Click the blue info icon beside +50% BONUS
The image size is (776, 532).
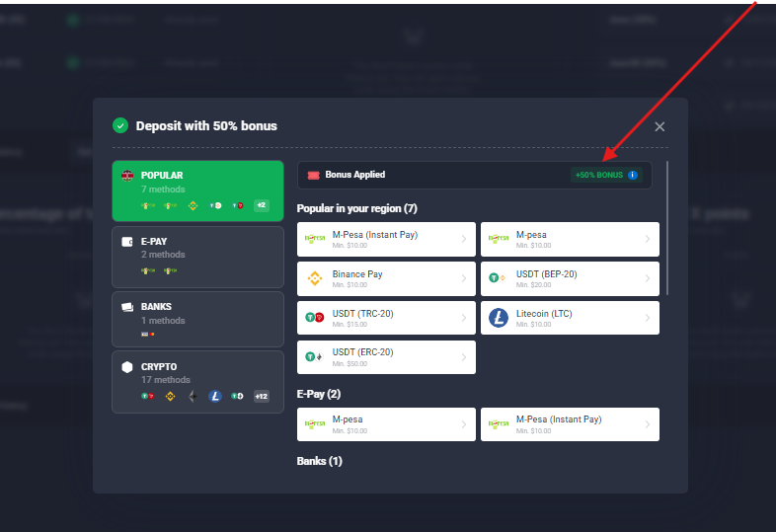(633, 175)
